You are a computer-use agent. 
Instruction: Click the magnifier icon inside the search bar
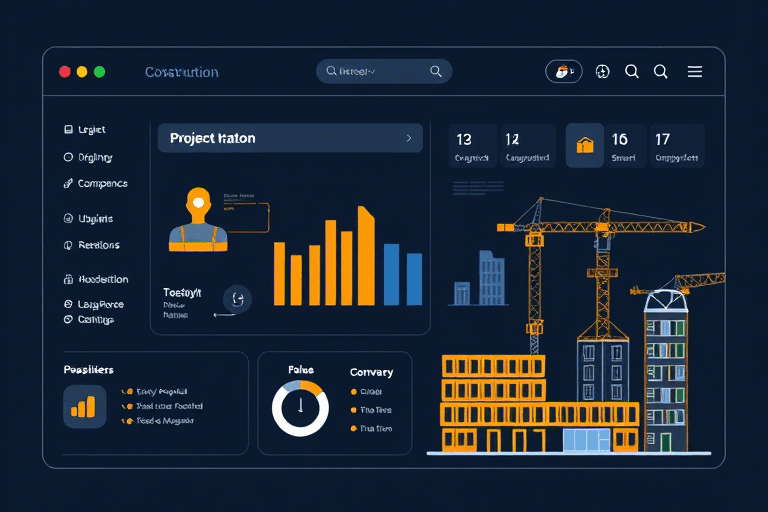(436, 72)
